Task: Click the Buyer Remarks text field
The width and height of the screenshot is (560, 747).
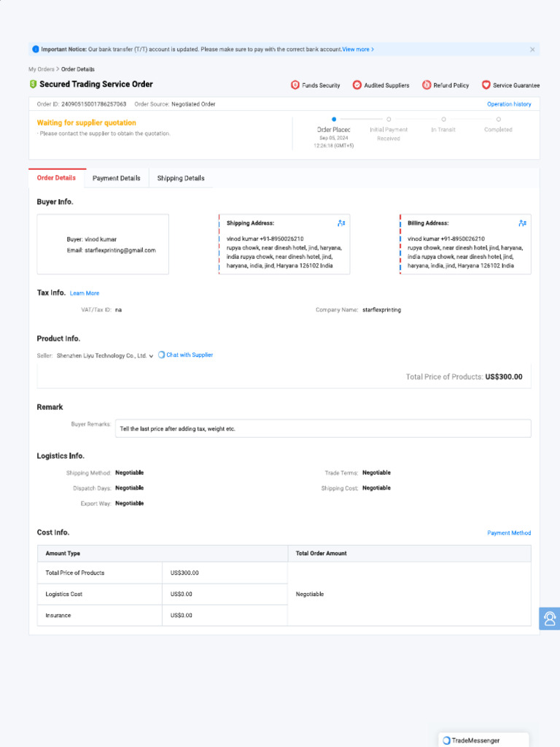Action: (x=323, y=429)
